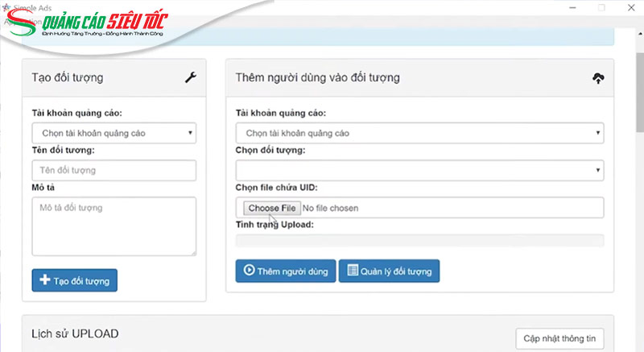Screen dimensions: 644x352
Task: Open the Chọn đối tượng dropdown
Action: [419, 170]
